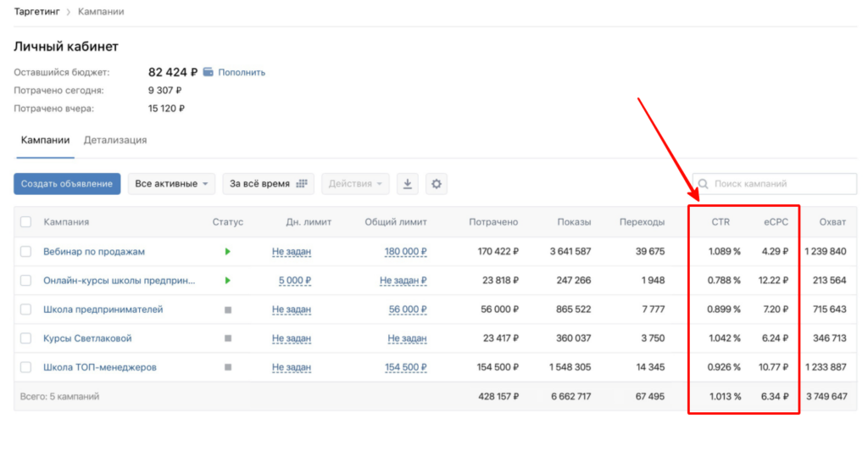Image resolution: width=868 pixels, height=452 pixels.
Task: Sort the table by CTR column header
Action: (x=720, y=222)
